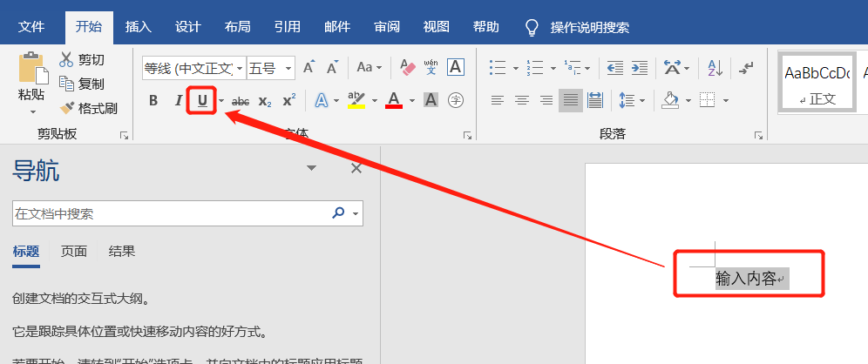Toggle Italic formatting
The height and width of the screenshot is (364, 868).
179,101
